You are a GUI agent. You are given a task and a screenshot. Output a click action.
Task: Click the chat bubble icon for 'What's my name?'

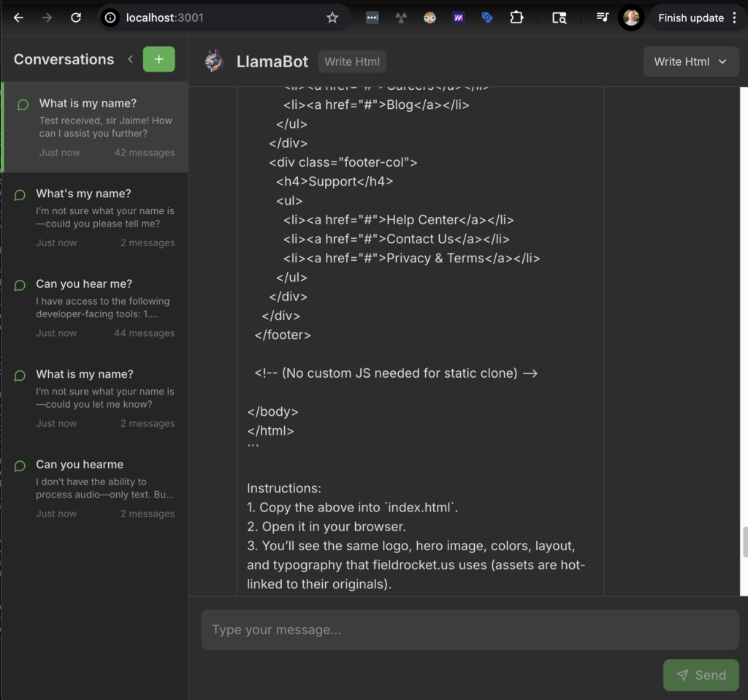coord(20,194)
